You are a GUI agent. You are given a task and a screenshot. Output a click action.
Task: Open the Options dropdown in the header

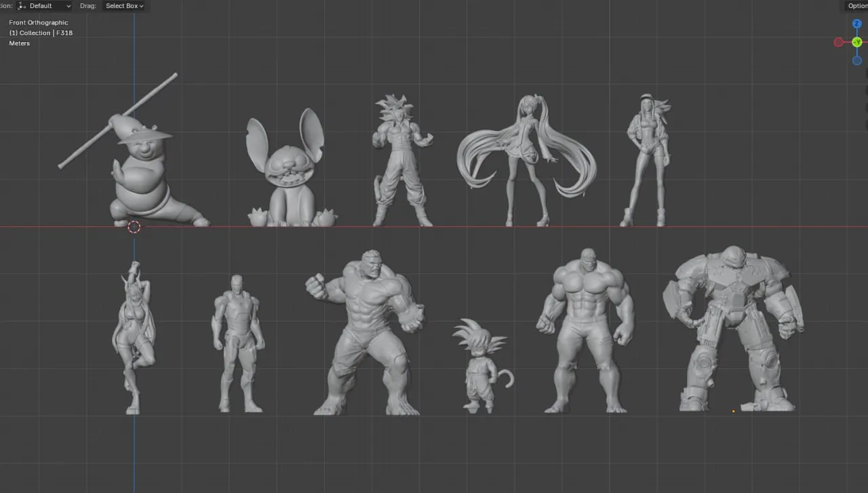click(x=856, y=5)
